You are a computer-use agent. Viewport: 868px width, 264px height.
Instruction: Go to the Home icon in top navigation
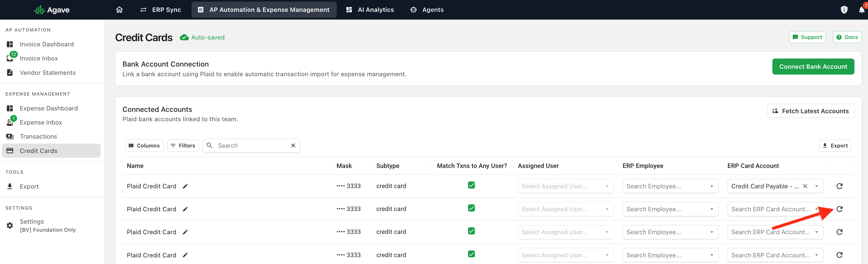pos(119,10)
